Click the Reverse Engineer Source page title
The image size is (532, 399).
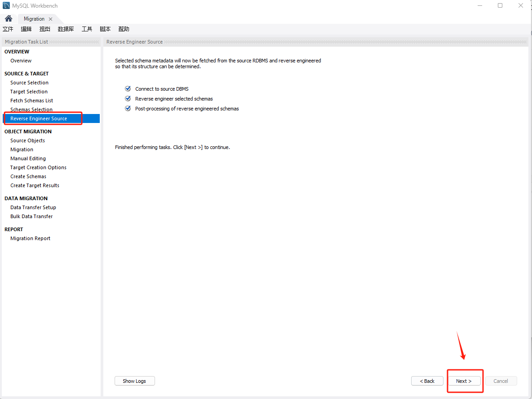click(x=135, y=42)
